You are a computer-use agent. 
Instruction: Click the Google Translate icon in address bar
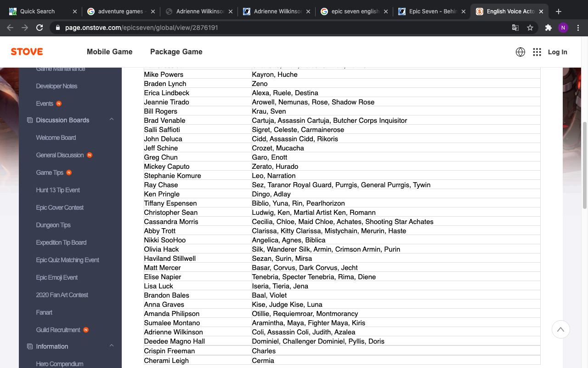click(515, 28)
